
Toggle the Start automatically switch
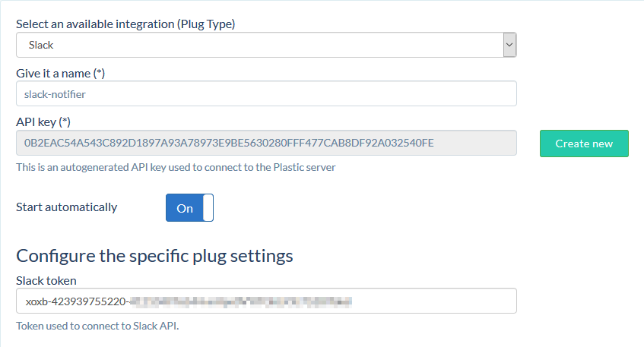(189, 207)
